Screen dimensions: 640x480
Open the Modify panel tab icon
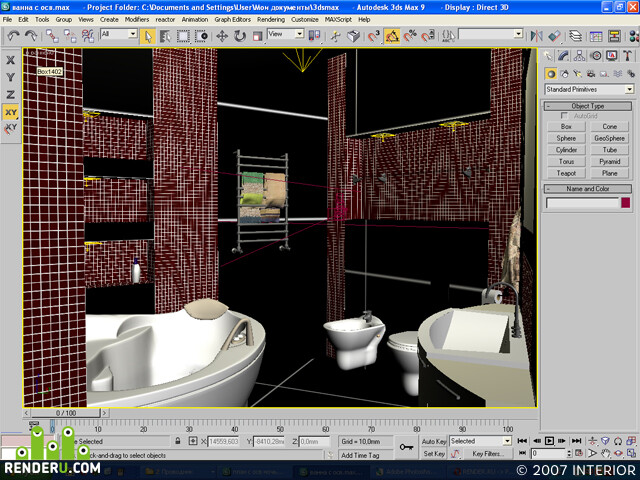coord(563,56)
